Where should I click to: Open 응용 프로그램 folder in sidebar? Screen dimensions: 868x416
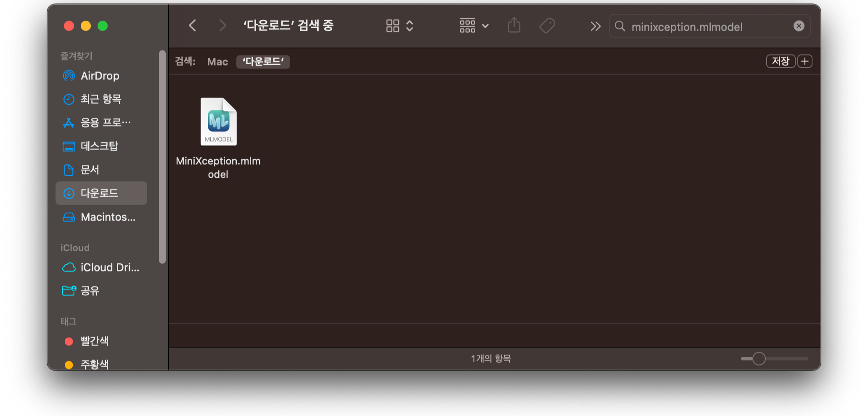101,123
